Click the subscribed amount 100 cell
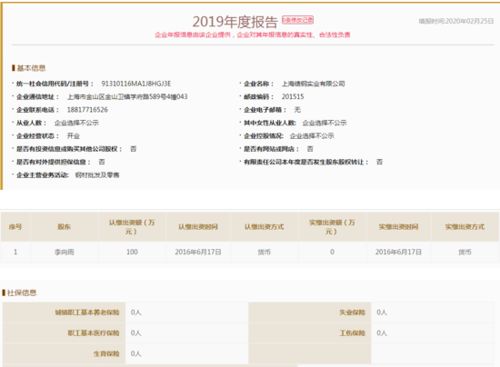Screen dimensions: 500x367 tap(132, 252)
